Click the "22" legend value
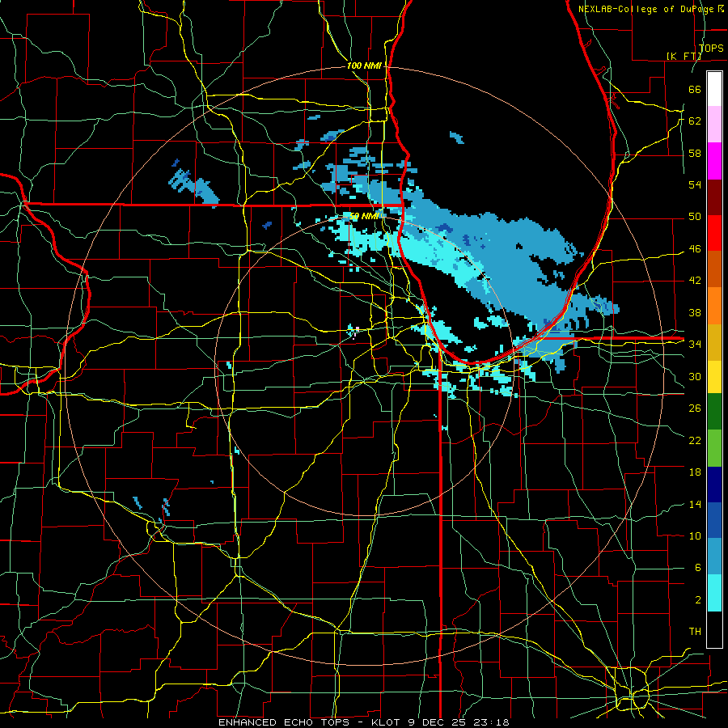The height and width of the screenshot is (728, 728). pyautogui.click(x=695, y=440)
